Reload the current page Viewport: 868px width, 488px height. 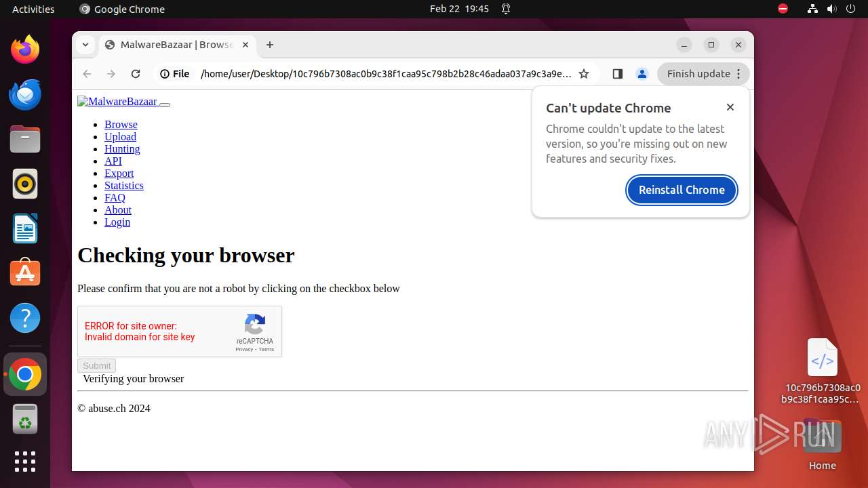coord(136,74)
